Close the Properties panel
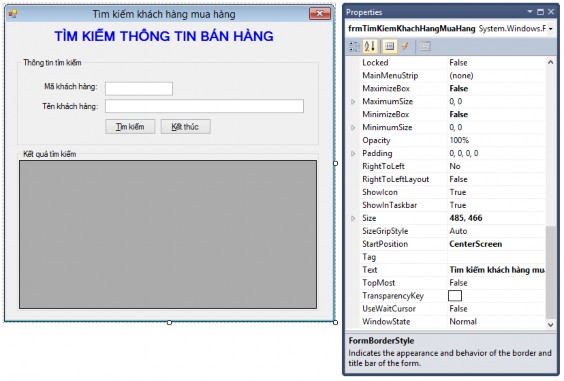 coord(551,12)
